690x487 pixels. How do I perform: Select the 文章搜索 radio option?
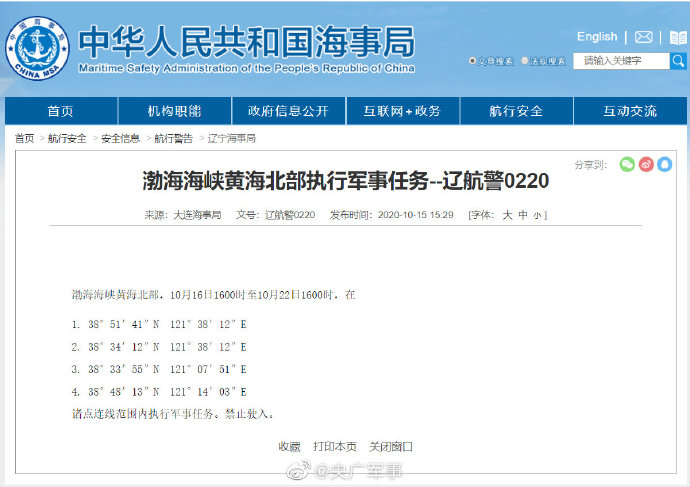click(472, 61)
